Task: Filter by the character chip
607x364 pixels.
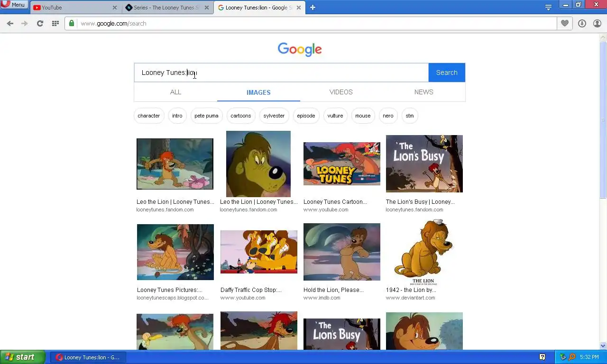Action: (x=149, y=116)
